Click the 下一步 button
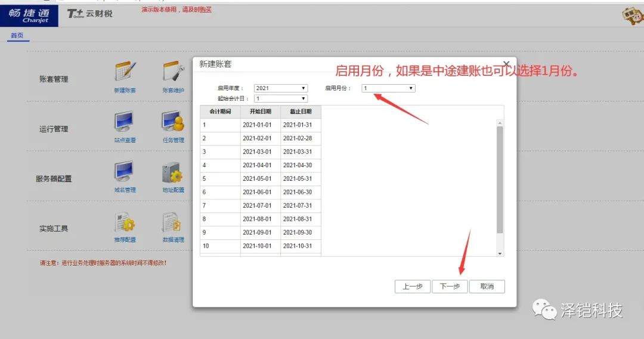Image resolution: width=644 pixels, height=339 pixels. click(x=450, y=286)
